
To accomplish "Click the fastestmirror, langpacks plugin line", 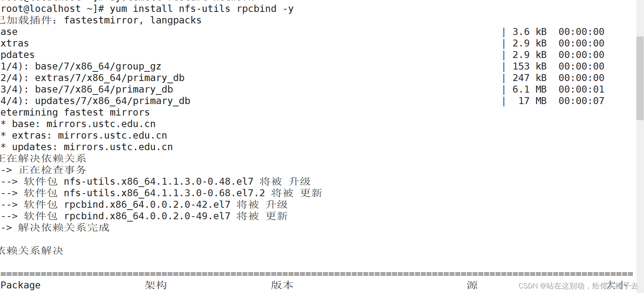I will (x=132, y=20).
